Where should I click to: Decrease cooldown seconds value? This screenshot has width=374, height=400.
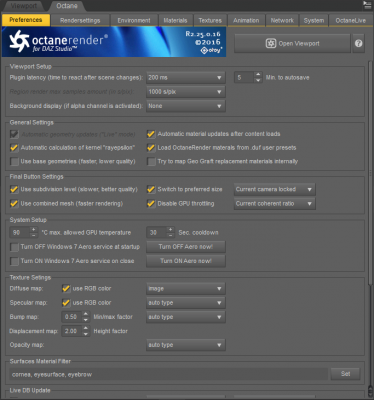170,235
